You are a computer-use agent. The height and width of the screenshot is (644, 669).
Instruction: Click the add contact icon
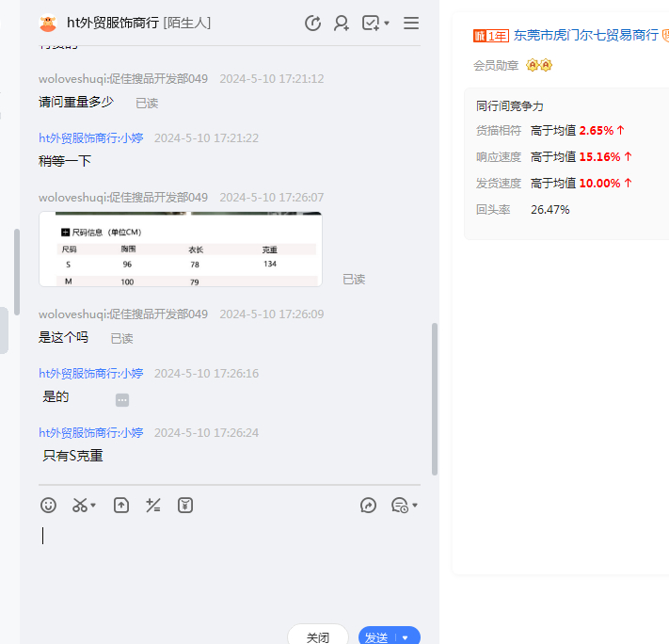click(x=342, y=24)
